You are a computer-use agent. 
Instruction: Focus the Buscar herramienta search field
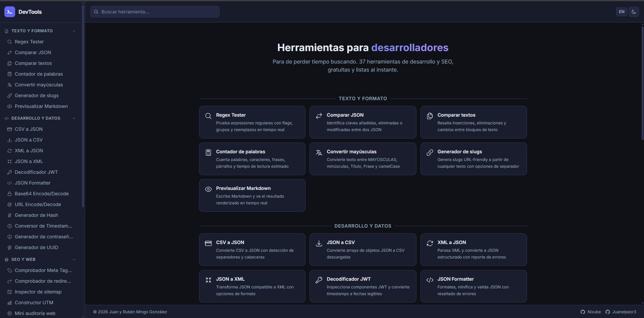click(155, 12)
